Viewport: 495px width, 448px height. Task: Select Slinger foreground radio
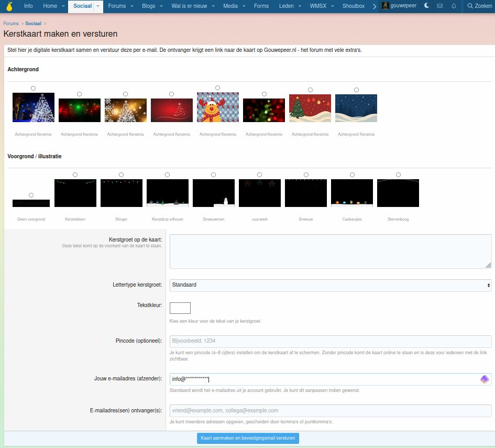[x=121, y=174]
